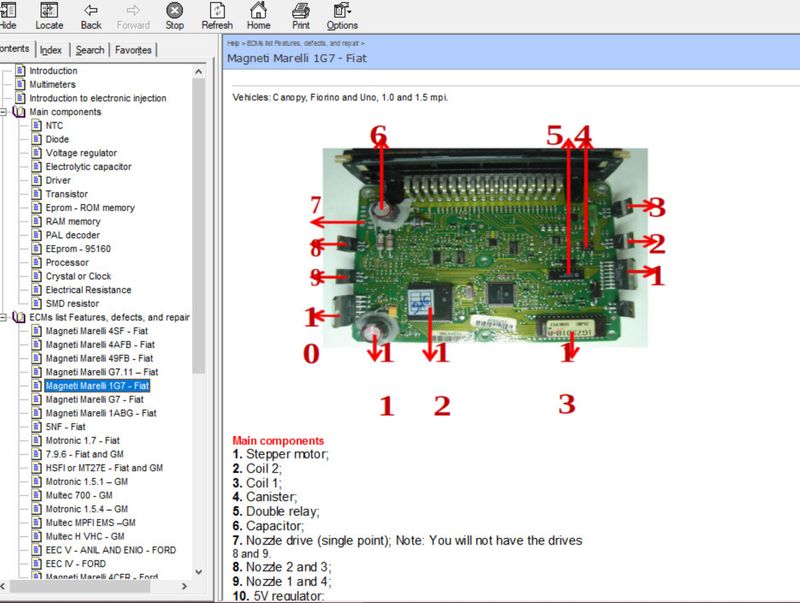The image size is (800, 603).
Task: Switch to the Search tab
Action: click(89, 50)
